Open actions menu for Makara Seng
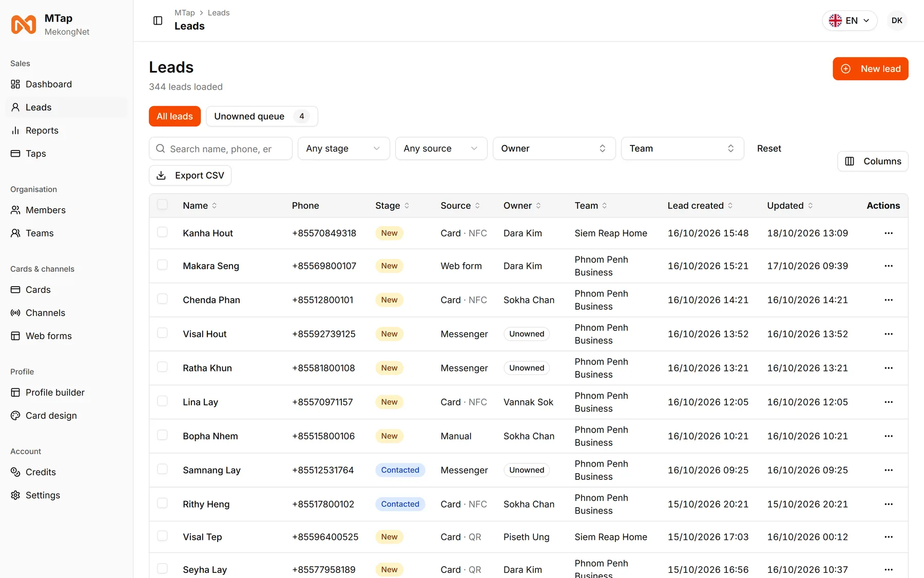Image resolution: width=924 pixels, height=578 pixels. click(x=889, y=266)
